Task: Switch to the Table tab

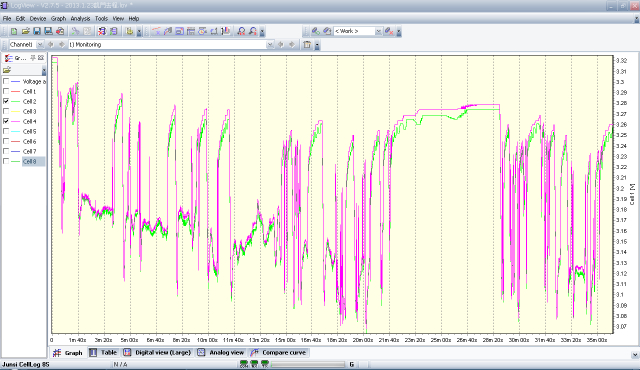Action: (104, 352)
